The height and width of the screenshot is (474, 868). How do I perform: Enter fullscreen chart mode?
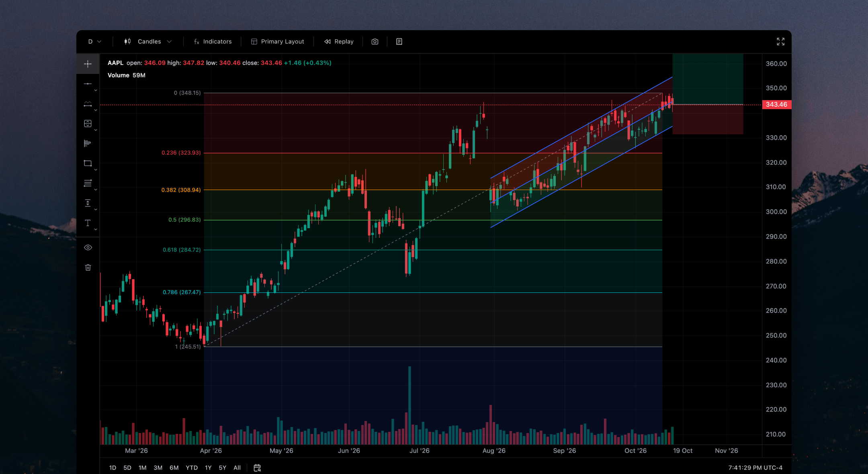point(780,41)
